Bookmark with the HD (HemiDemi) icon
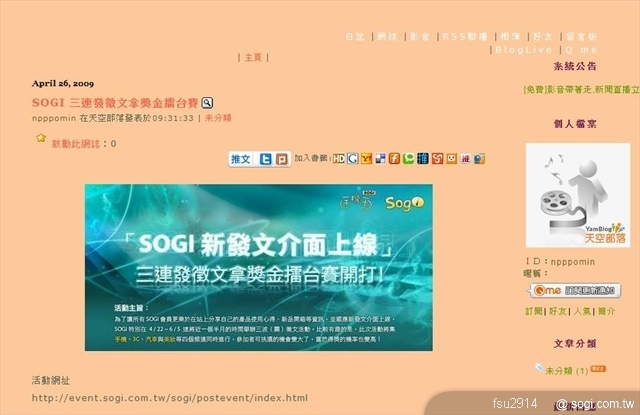Image resolution: width=640 pixels, height=415 pixels. [339, 158]
